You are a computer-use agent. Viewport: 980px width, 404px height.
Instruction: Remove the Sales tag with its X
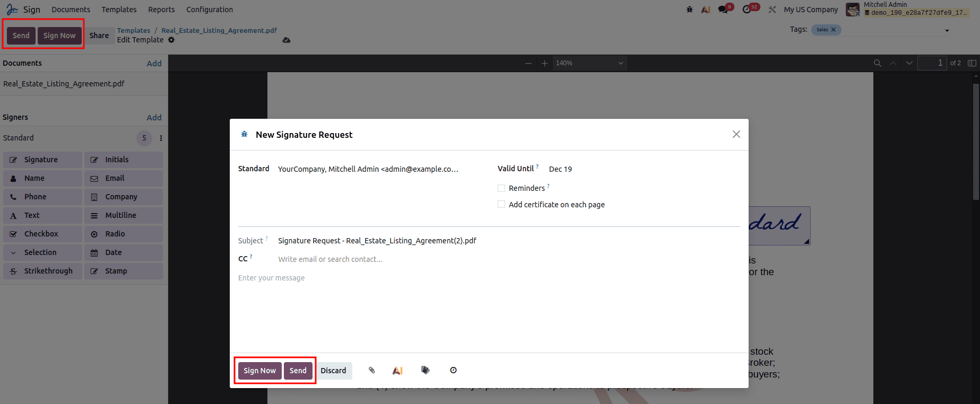(833, 30)
